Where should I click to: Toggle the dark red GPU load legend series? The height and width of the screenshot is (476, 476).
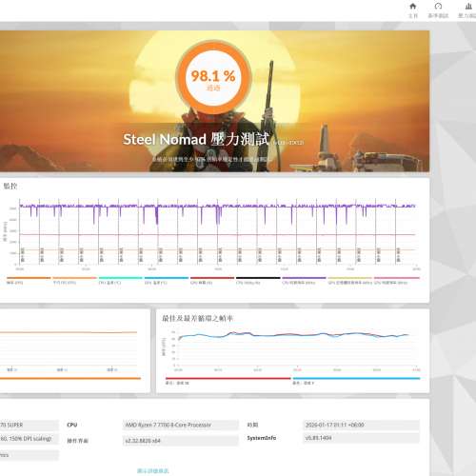[212, 280]
